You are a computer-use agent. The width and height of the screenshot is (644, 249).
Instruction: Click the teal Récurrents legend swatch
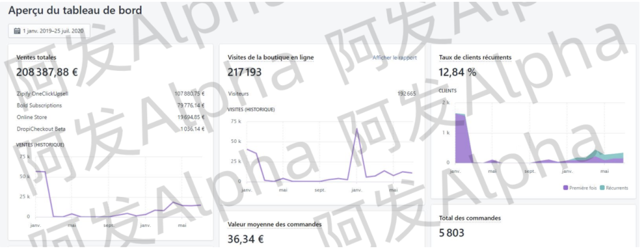[x=601, y=188]
